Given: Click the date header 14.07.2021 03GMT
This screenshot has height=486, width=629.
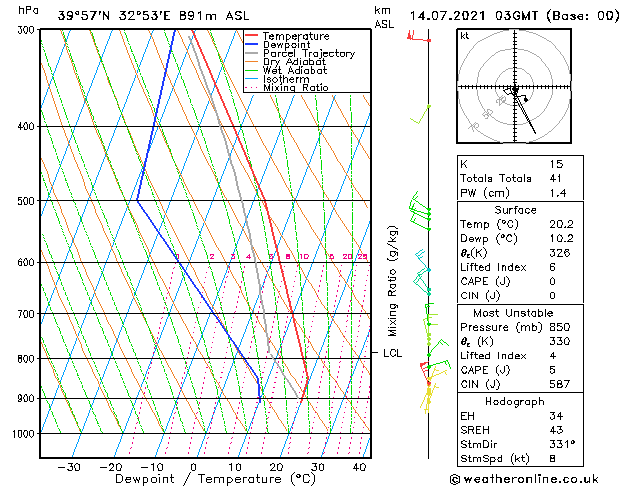Looking at the screenshot, I should tap(511, 15).
